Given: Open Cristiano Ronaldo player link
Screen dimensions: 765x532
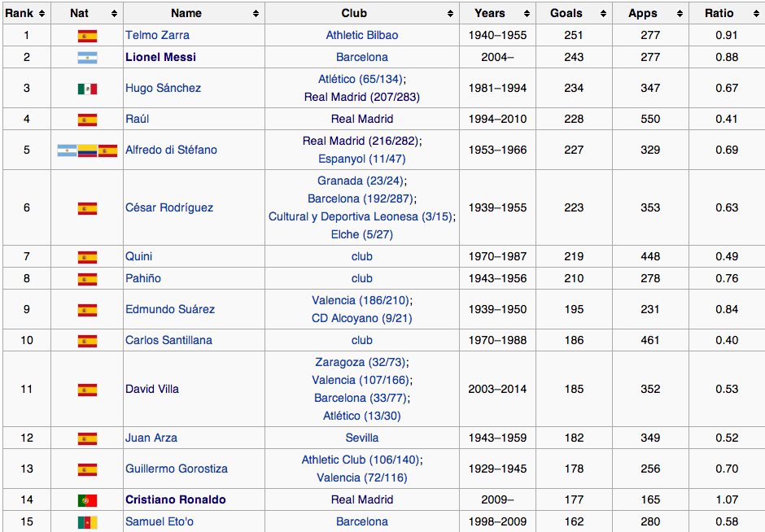Looking at the screenshot, I should click(176, 499).
